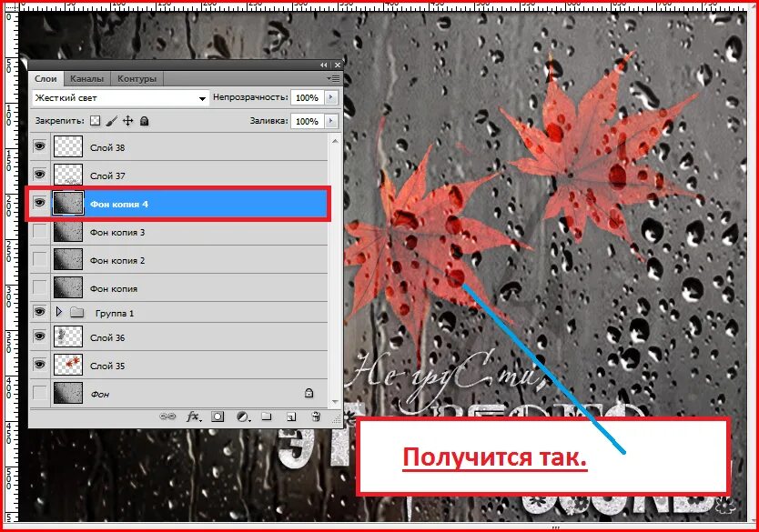Screen dimensions: 759x532
Task: Select the Фон копия layer thumbnail
Action: (67, 287)
